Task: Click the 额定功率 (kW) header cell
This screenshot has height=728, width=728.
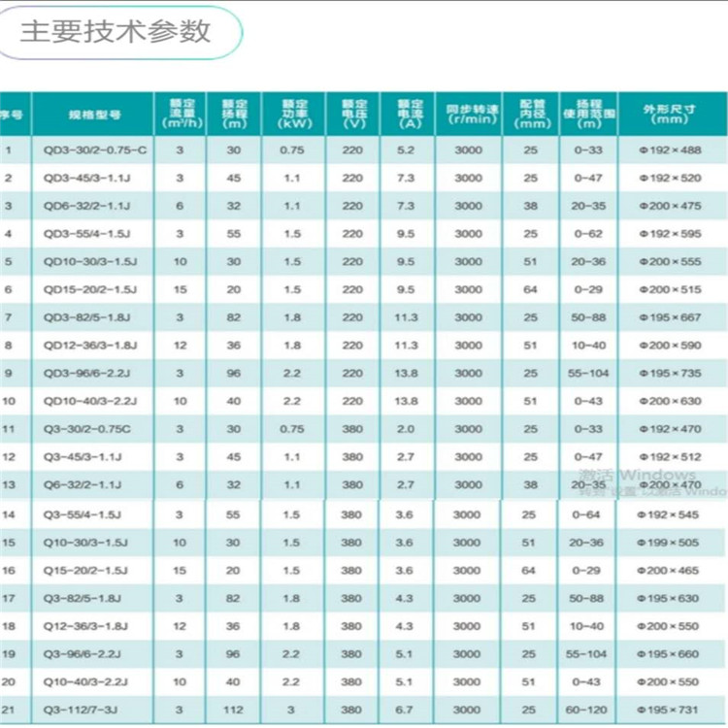Action: 292,114
